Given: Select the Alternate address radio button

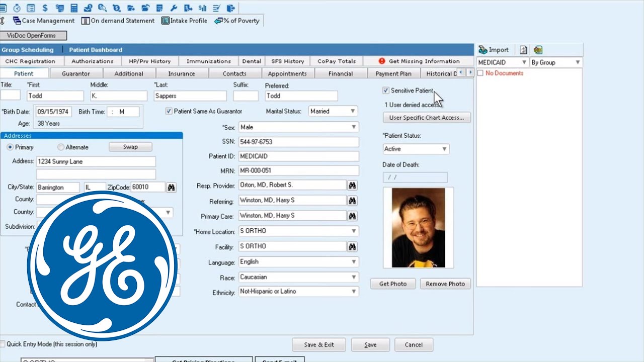Looking at the screenshot, I should [x=61, y=147].
